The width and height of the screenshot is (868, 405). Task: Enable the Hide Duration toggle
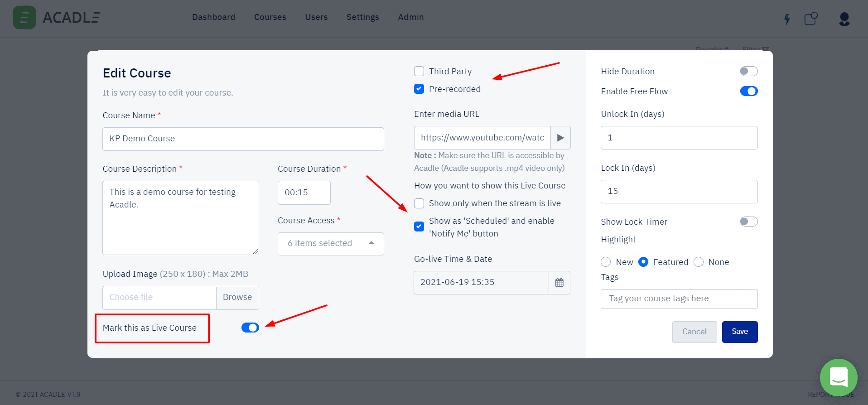click(x=748, y=71)
